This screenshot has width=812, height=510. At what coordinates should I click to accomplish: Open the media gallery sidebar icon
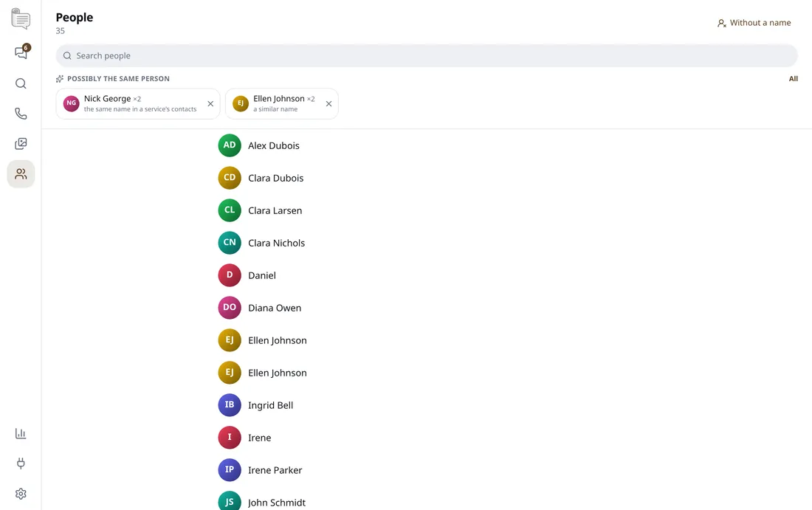click(x=21, y=143)
